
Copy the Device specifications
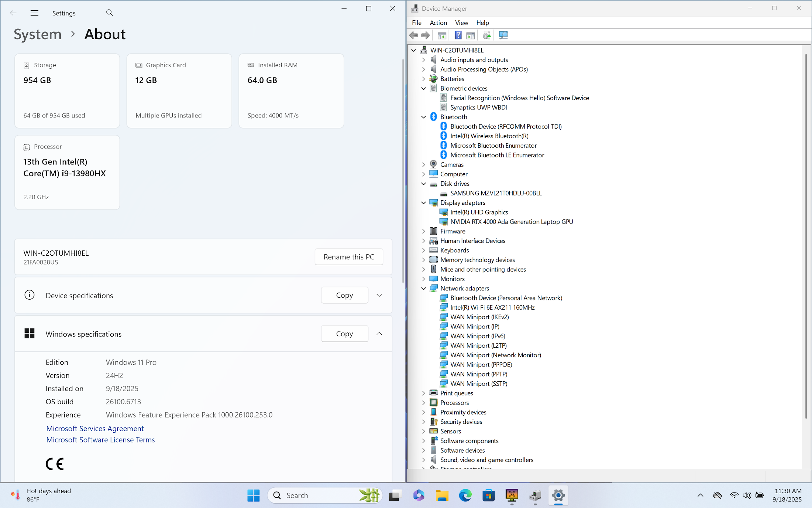(x=344, y=295)
